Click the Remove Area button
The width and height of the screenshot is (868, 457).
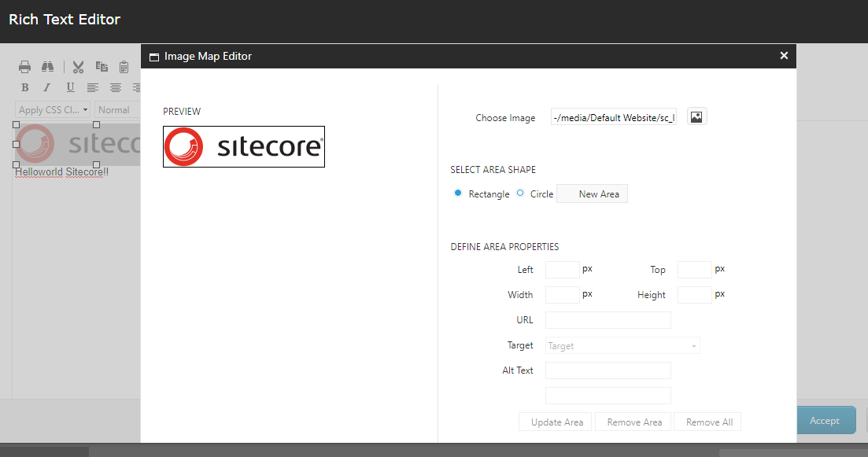633,422
